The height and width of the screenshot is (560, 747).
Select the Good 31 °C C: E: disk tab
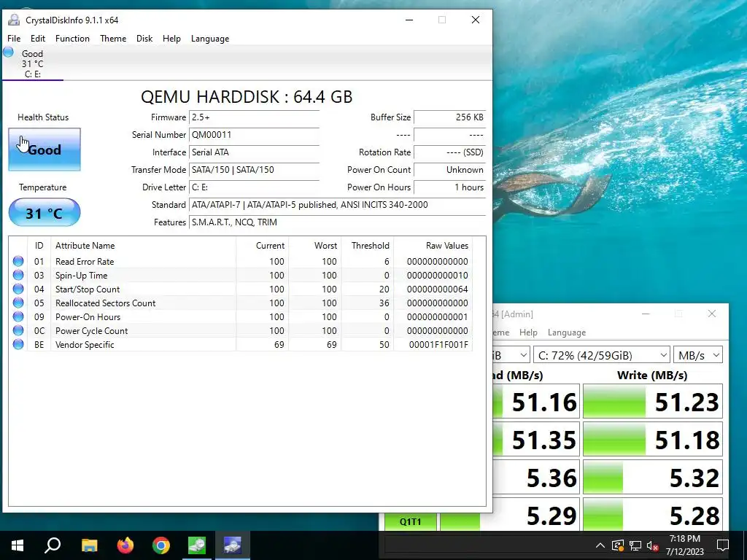32,63
